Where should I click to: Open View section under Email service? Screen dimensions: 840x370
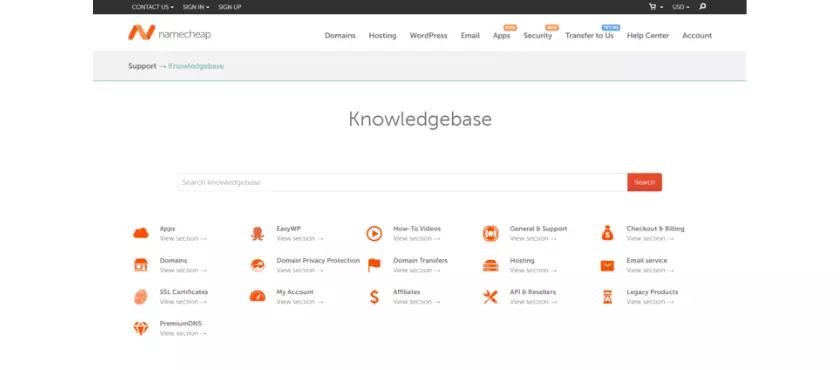pyautogui.click(x=650, y=270)
